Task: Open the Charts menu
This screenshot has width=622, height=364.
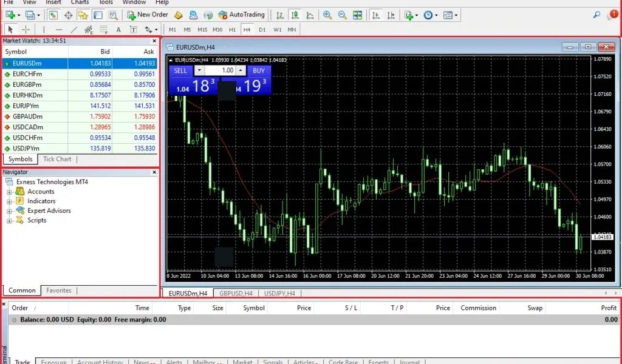Action: [x=80, y=2]
